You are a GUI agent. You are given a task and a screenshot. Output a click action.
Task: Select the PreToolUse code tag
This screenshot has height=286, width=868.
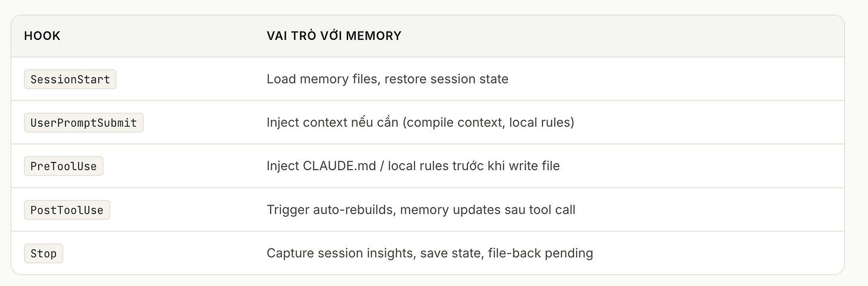(x=64, y=166)
